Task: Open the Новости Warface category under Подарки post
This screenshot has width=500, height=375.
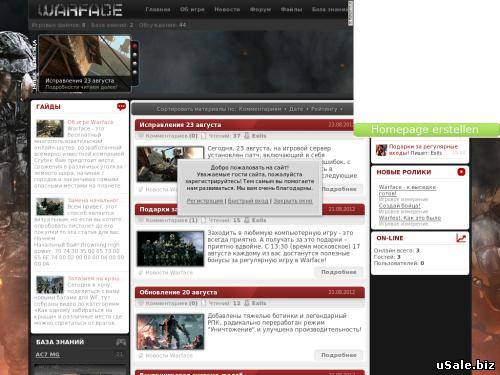Action: click(169, 273)
